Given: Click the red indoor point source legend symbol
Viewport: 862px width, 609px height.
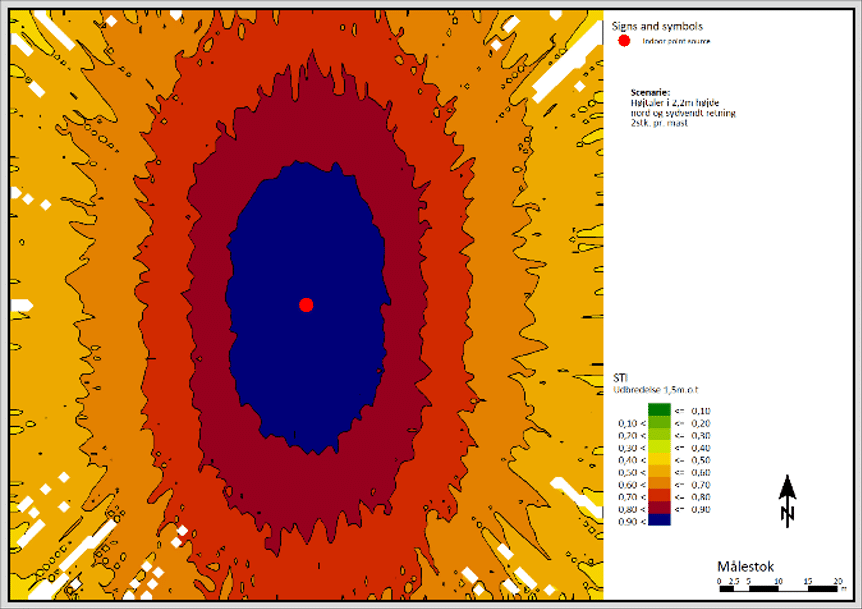Looking at the screenshot, I should tap(624, 41).
